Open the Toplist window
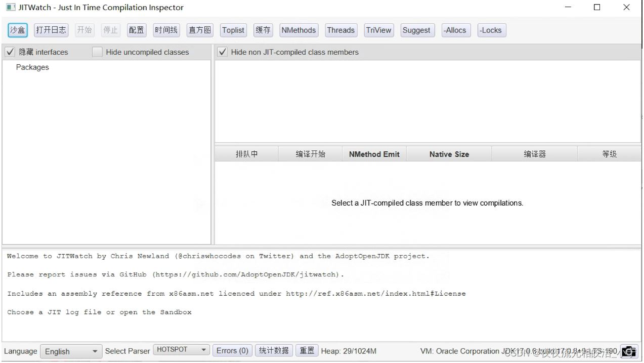644x363 pixels. click(233, 30)
